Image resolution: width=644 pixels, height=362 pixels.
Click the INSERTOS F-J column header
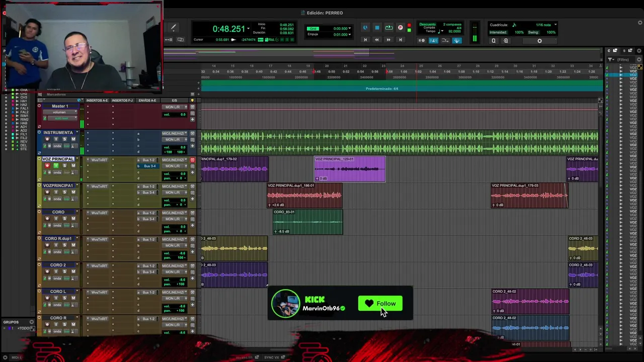pyautogui.click(x=122, y=101)
